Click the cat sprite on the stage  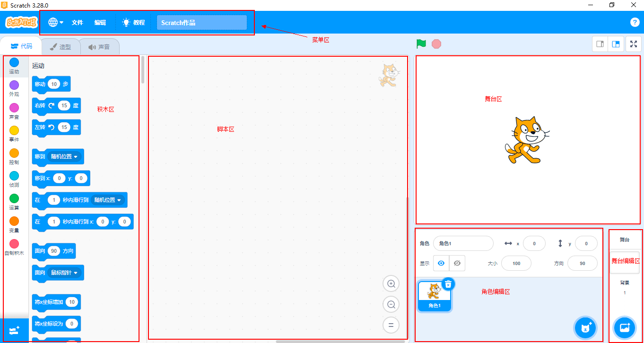point(527,140)
